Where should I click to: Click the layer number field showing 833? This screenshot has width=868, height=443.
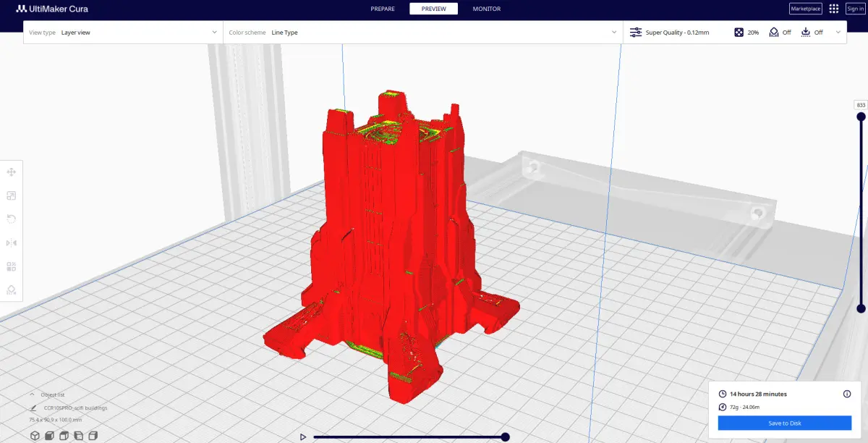click(x=861, y=105)
